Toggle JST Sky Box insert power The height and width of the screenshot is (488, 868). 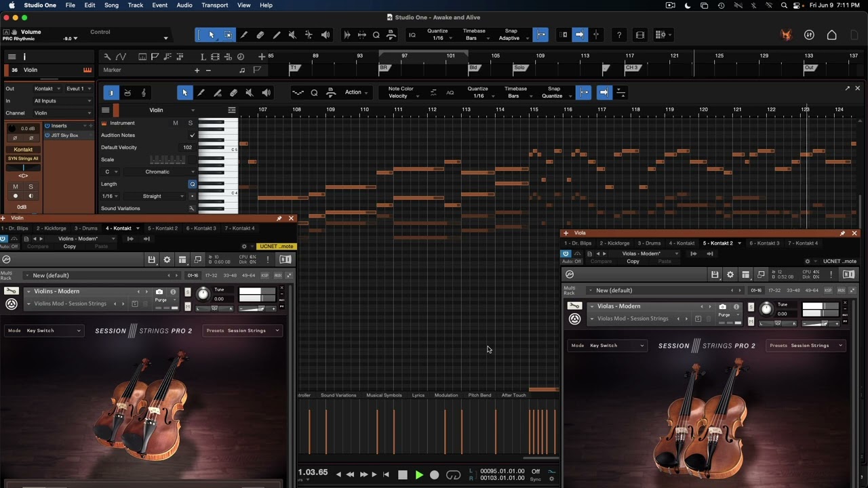click(47, 136)
